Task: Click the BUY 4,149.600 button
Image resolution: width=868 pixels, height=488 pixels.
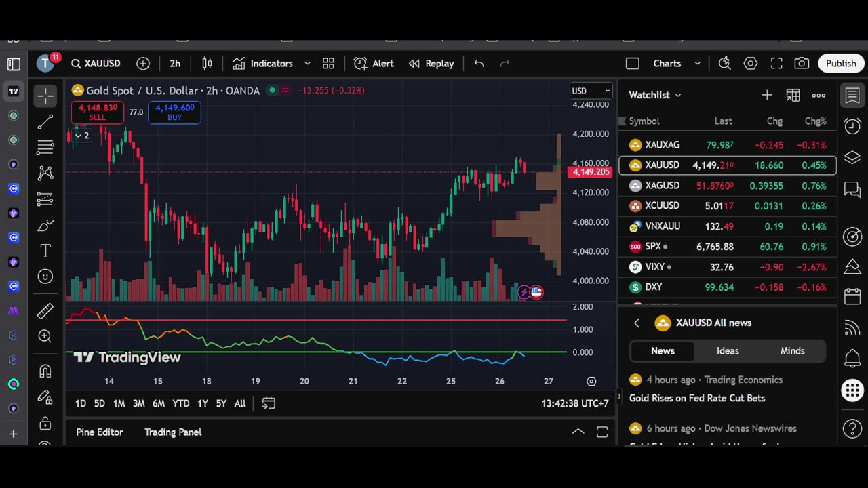Action: [175, 113]
